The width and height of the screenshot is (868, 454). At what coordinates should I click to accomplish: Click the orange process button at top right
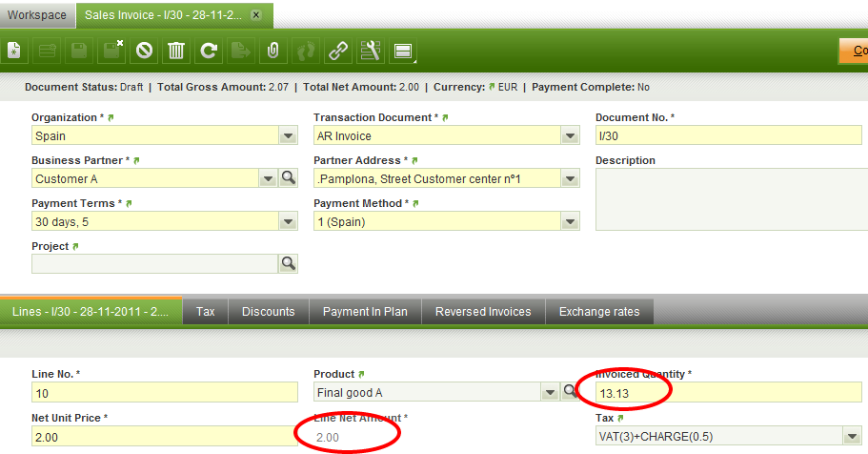click(853, 51)
